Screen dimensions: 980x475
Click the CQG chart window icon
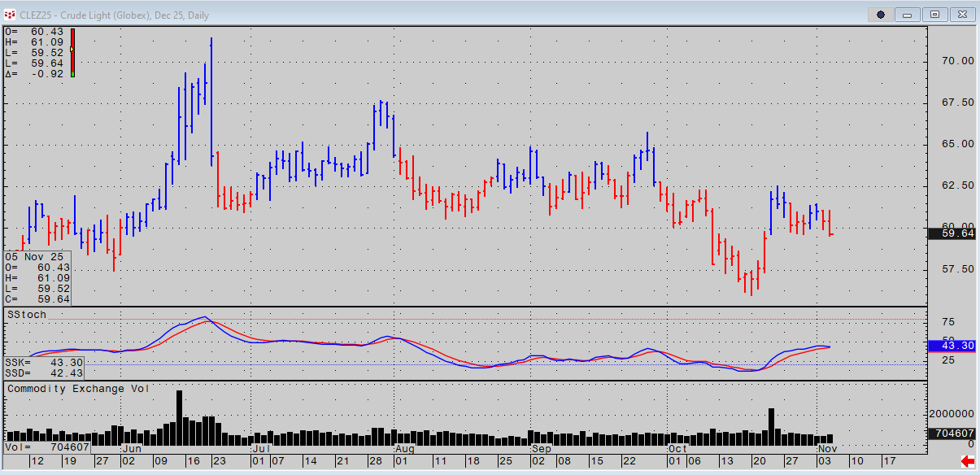pos(10,15)
